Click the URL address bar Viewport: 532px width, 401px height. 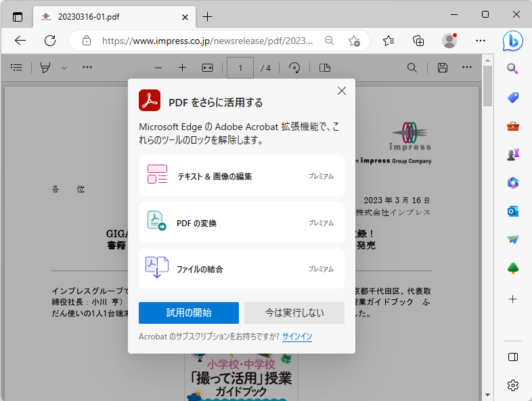click(207, 41)
